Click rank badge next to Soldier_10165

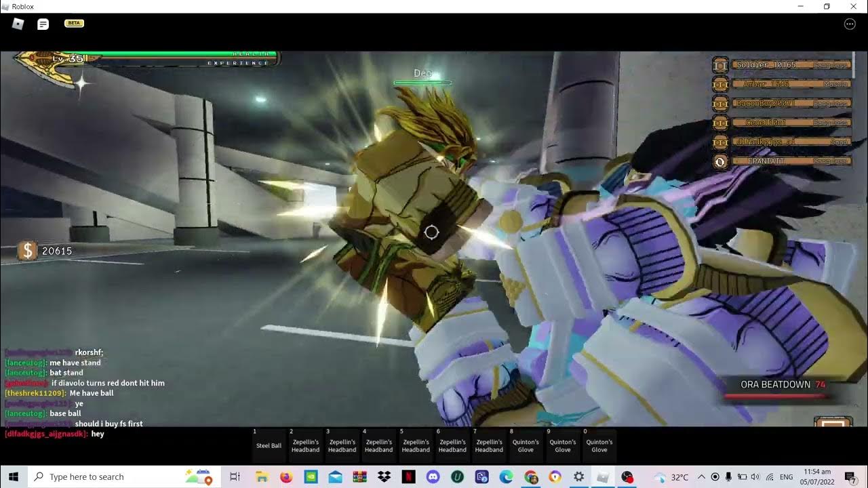[720, 65]
